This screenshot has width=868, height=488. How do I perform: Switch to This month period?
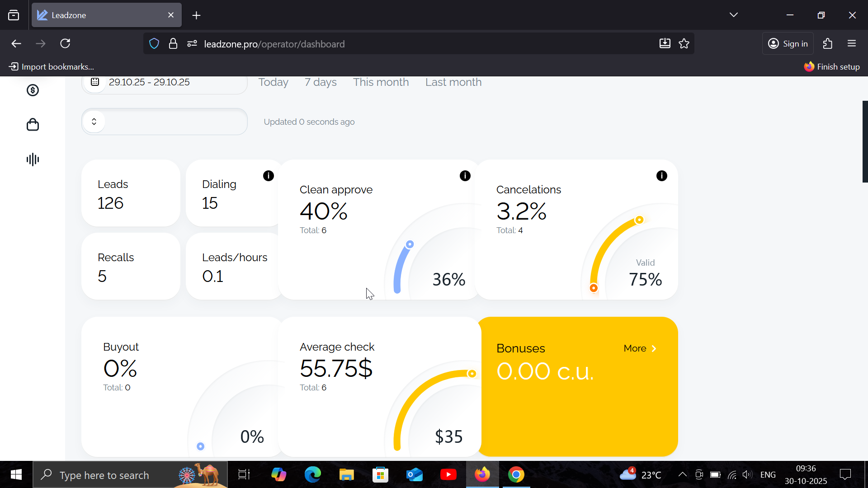(381, 82)
